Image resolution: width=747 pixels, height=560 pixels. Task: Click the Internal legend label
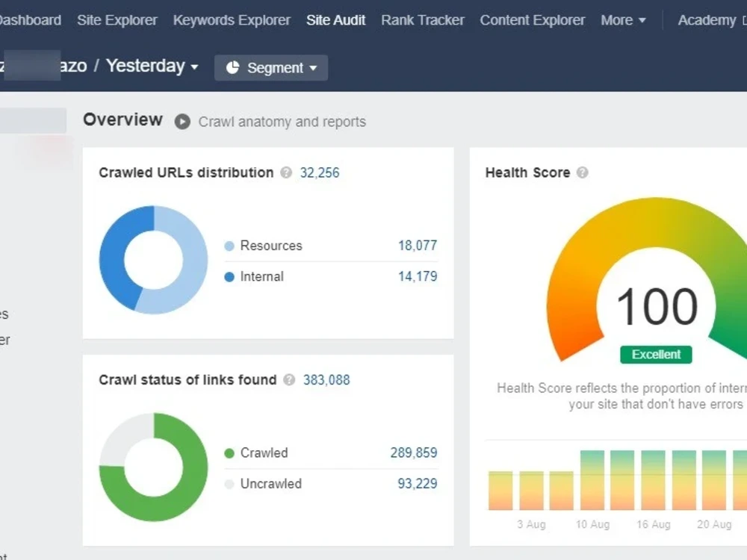pos(261,277)
